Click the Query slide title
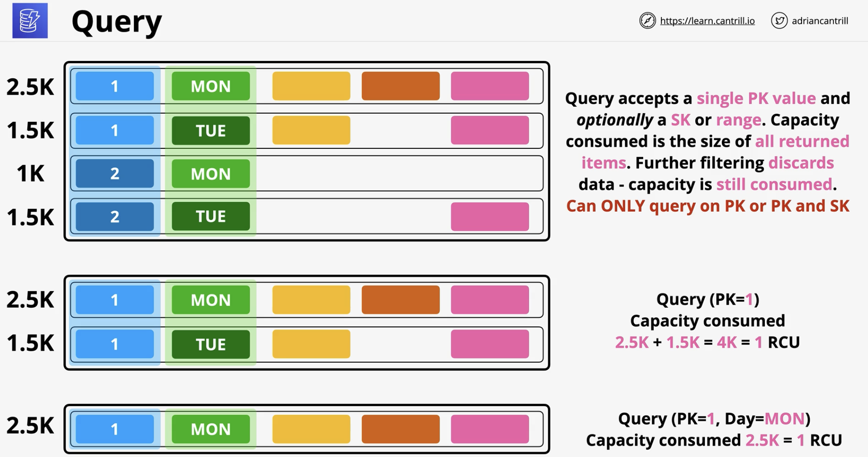The height and width of the screenshot is (457, 868). (x=117, y=22)
